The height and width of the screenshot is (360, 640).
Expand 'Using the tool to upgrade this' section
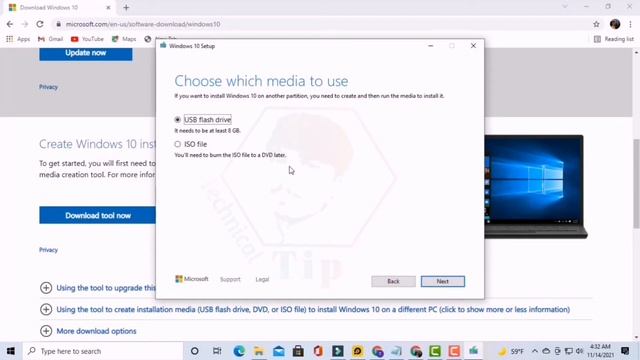coord(98,288)
